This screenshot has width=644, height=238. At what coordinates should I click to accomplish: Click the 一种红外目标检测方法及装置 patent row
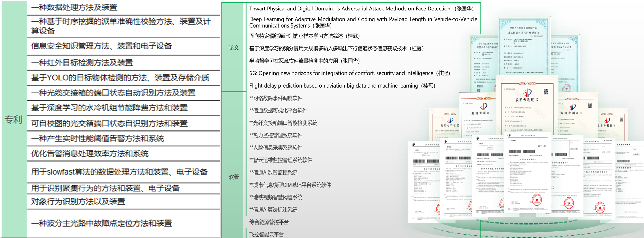(82, 63)
